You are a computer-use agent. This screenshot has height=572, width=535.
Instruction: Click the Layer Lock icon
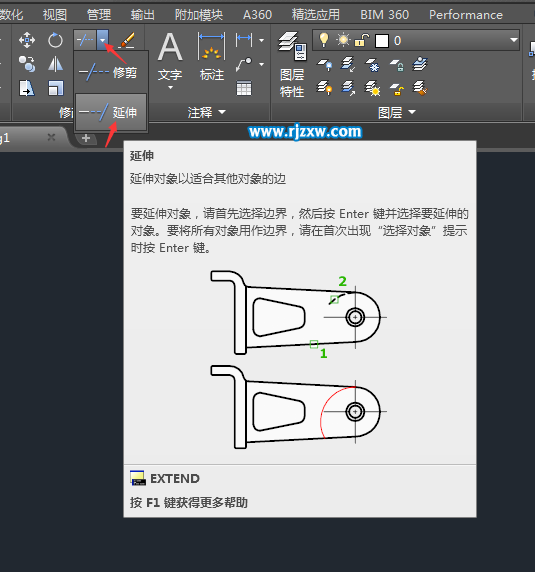396,65
